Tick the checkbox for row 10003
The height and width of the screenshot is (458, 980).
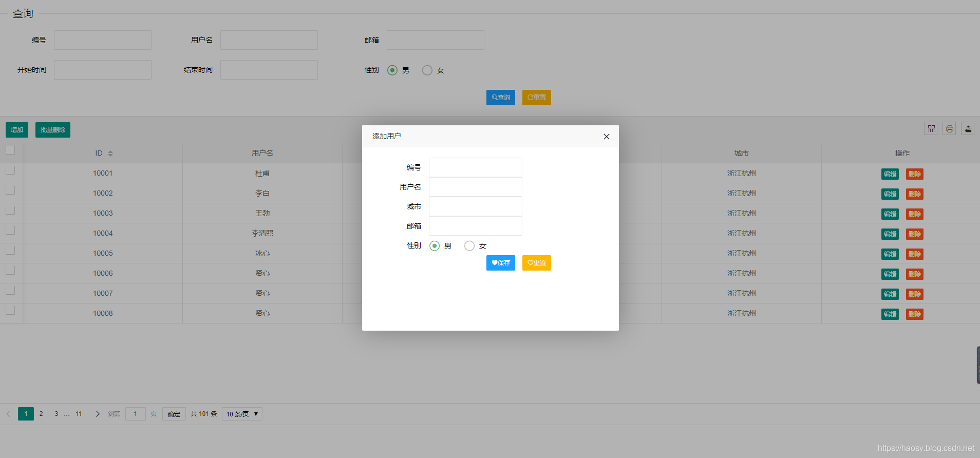(x=10, y=210)
